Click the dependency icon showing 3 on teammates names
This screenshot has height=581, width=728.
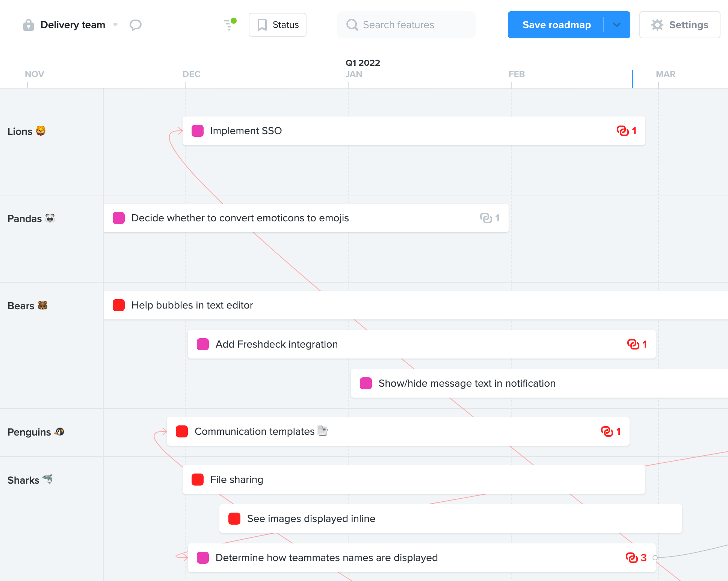[632, 558]
